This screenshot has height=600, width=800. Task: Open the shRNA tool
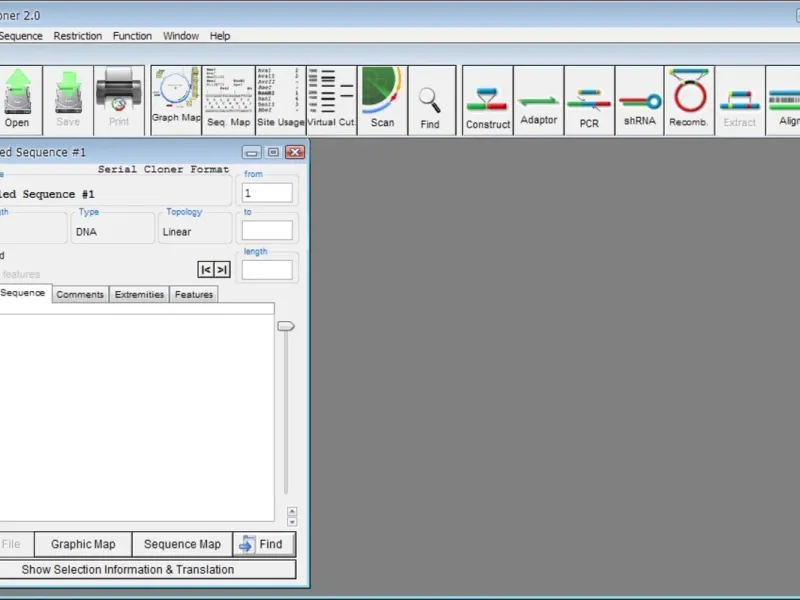[x=640, y=99]
